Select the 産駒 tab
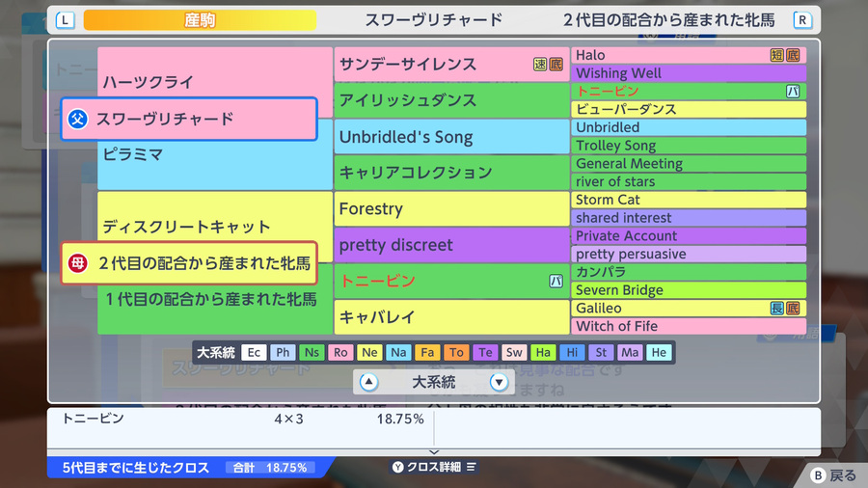The width and height of the screenshot is (868, 488). (200, 20)
